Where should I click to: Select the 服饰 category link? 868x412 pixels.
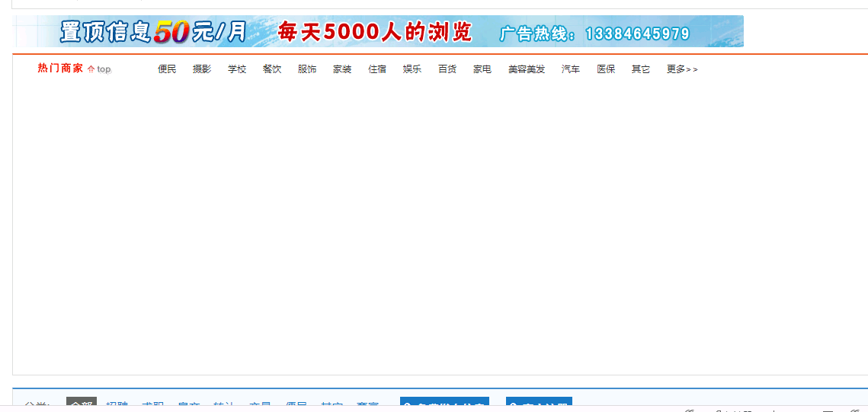click(x=307, y=69)
